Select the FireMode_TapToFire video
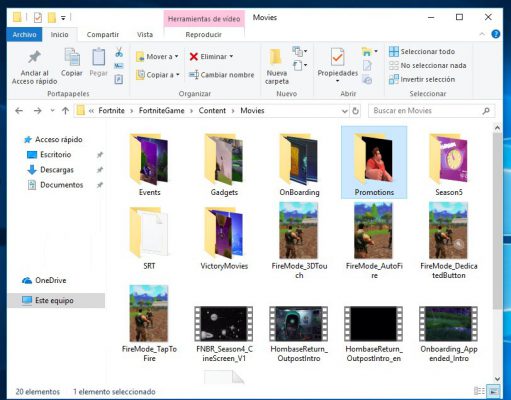This screenshot has height=400, width=511. pyautogui.click(x=149, y=323)
